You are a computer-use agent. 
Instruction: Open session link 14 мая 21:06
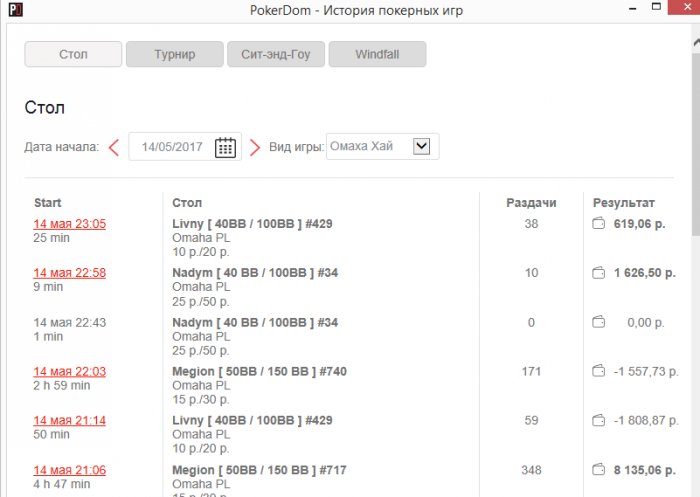(x=70, y=470)
